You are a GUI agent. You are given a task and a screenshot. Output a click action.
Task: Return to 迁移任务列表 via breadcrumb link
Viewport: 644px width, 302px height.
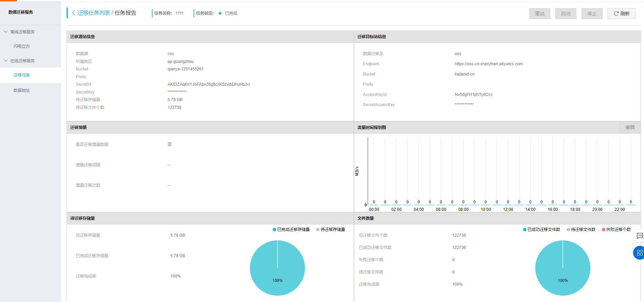(x=94, y=13)
